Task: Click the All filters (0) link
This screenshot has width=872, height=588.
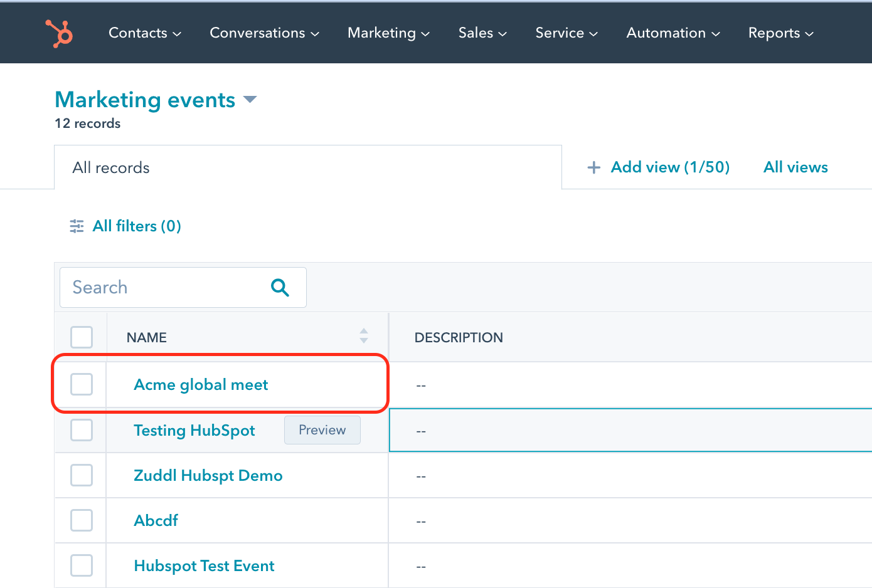Action: click(137, 226)
